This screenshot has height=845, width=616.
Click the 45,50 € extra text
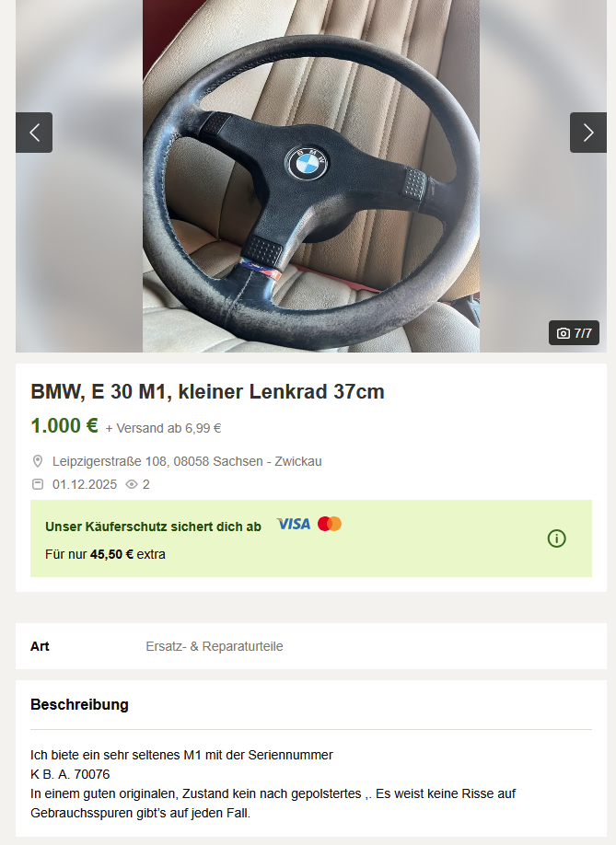(128, 554)
